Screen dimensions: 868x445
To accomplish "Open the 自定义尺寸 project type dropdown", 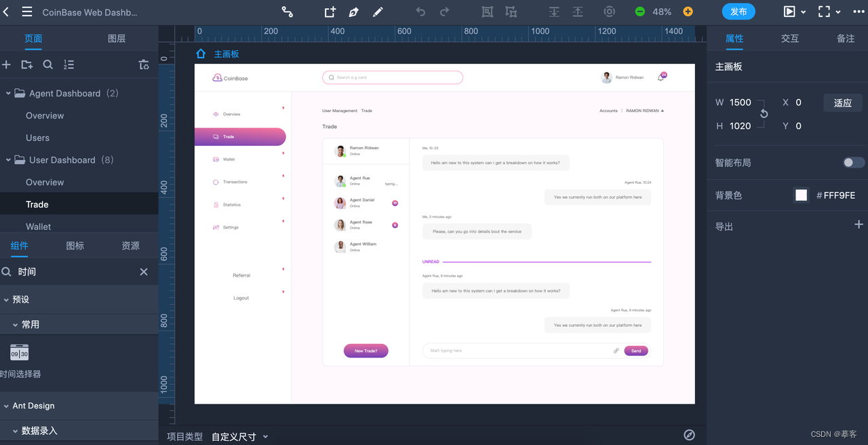I will (240, 437).
